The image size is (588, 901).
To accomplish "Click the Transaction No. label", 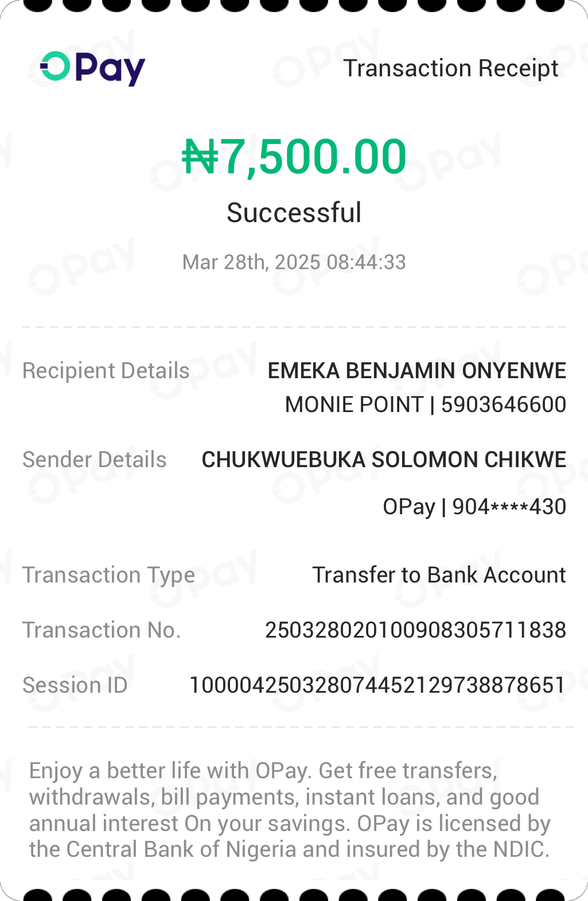I will 102,630.
